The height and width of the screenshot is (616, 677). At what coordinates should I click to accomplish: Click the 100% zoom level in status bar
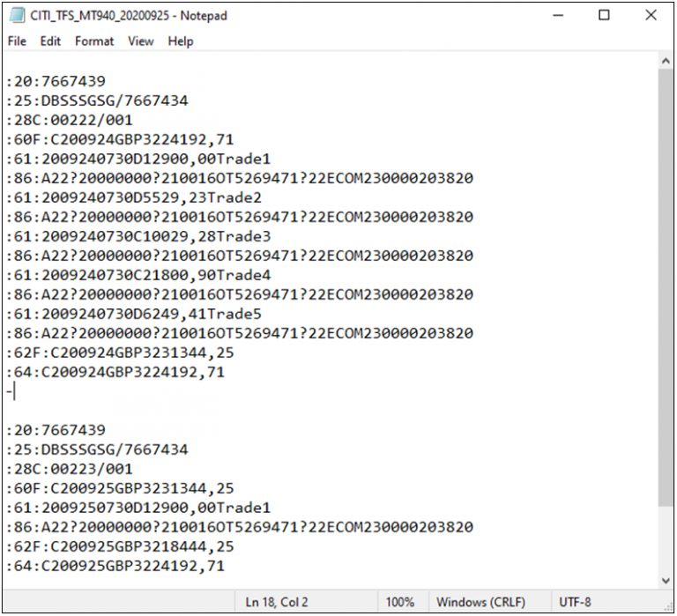[x=399, y=602]
